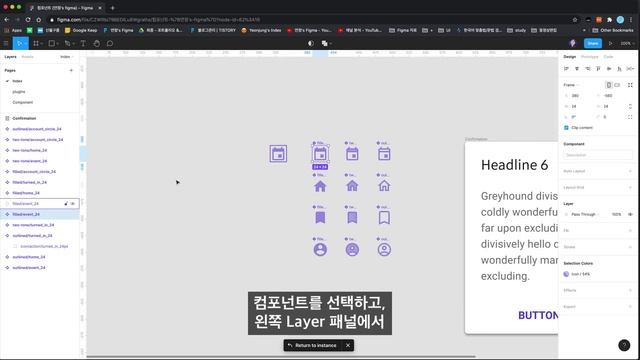
Task: Click the align vertical centers icon
Action: pyautogui.click(x=609, y=69)
